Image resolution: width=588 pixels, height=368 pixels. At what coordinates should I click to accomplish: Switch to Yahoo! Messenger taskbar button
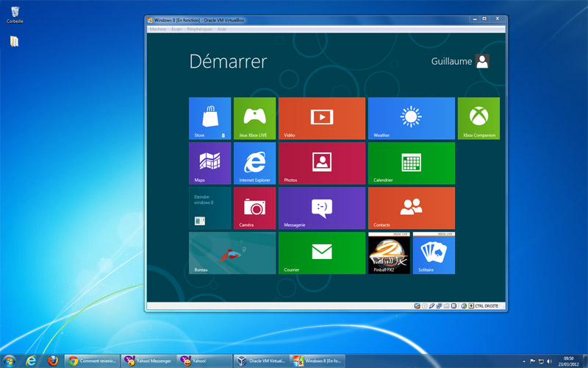pos(148,361)
